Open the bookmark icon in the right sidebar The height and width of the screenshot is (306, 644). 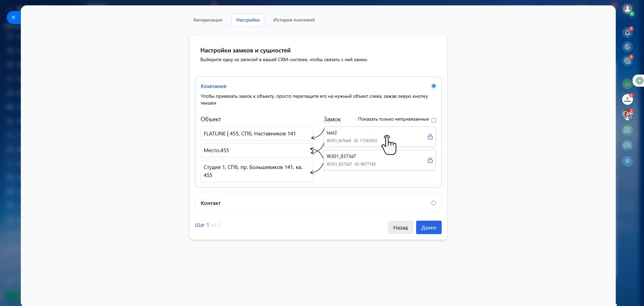(627, 161)
